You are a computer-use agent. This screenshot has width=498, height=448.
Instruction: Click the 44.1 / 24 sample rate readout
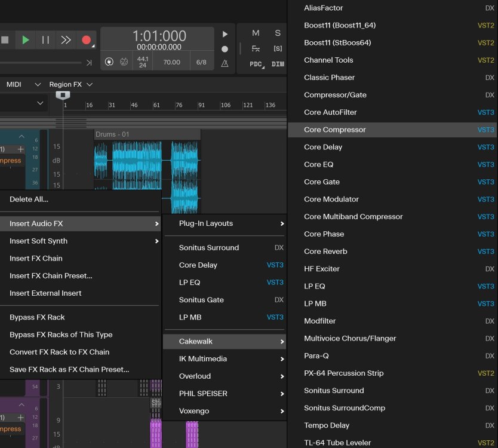143,62
